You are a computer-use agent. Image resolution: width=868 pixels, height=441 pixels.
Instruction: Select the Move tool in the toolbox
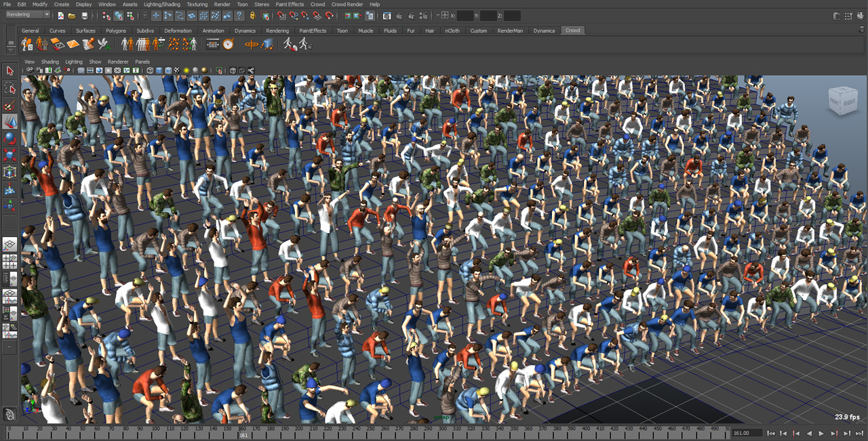pos(9,122)
